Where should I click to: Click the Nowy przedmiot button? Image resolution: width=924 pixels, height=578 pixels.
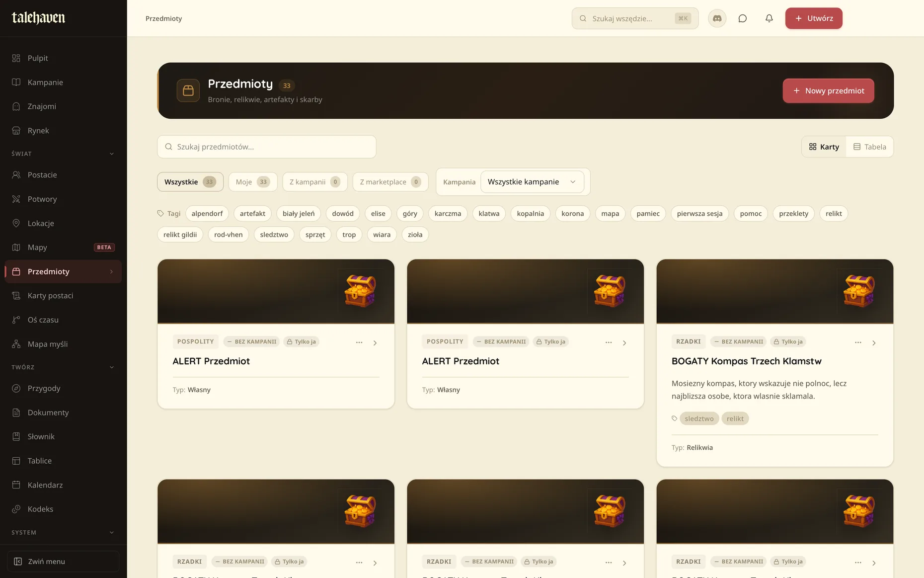[828, 90]
